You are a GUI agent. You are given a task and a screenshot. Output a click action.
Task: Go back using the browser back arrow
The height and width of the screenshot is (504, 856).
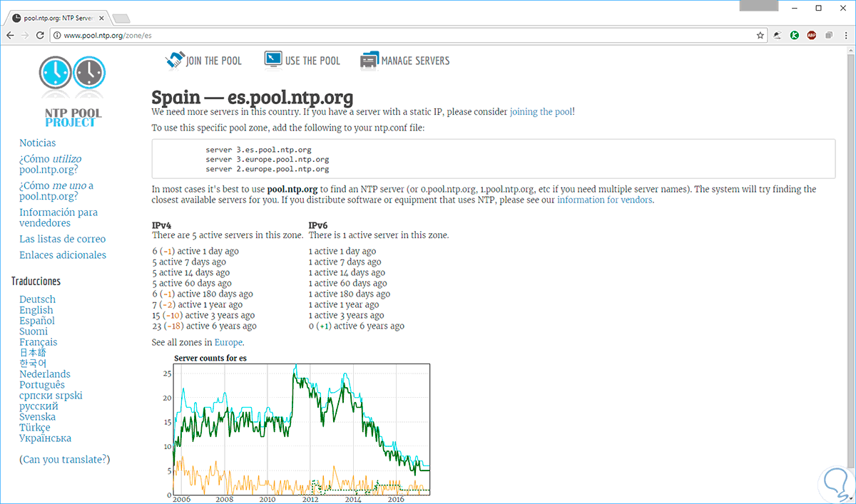point(10,34)
